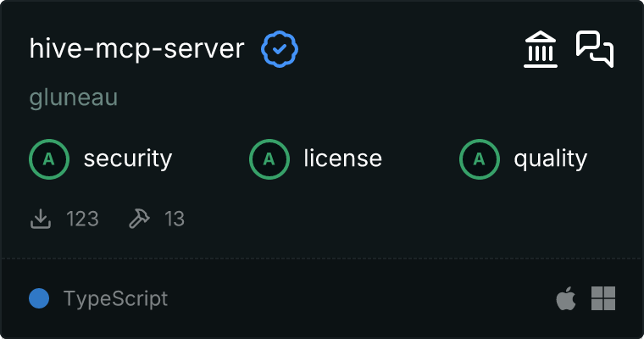Click the tools count 13
The image size is (644, 339).
[175, 219]
